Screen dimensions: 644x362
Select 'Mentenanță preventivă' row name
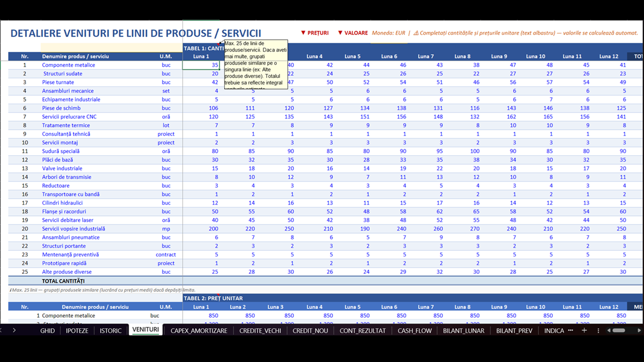pyautogui.click(x=70, y=254)
